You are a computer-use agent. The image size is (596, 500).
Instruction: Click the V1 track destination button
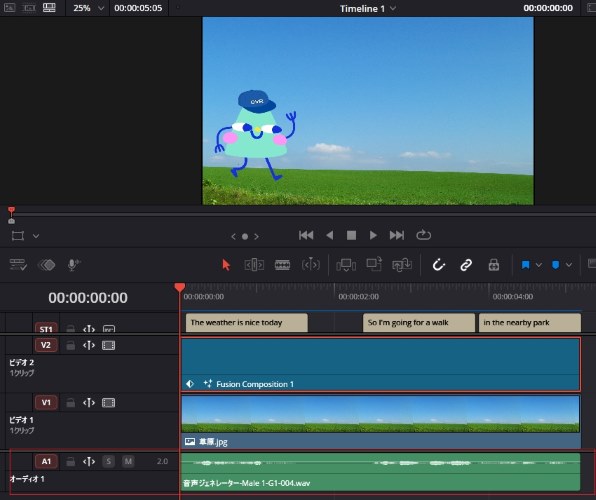point(46,402)
